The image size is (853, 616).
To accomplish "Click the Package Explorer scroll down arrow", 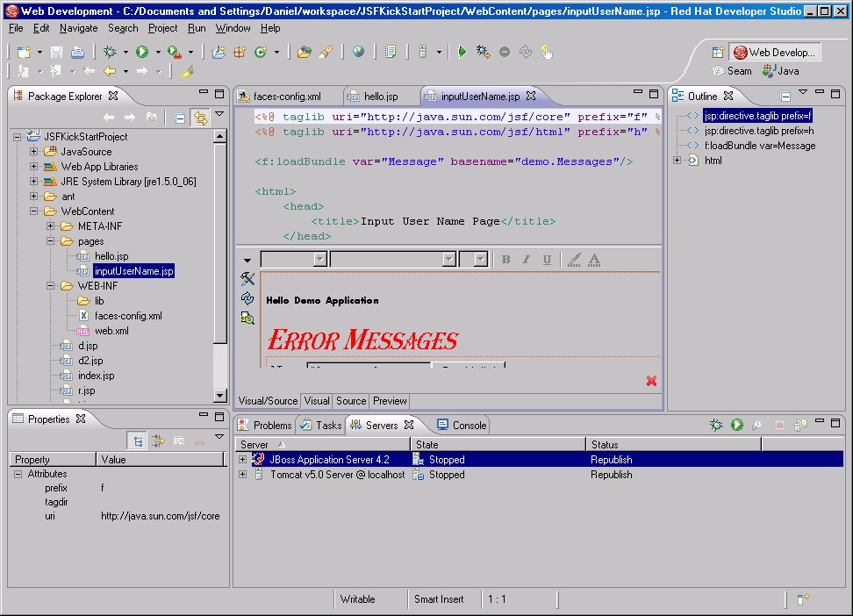I will tap(219, 396).
